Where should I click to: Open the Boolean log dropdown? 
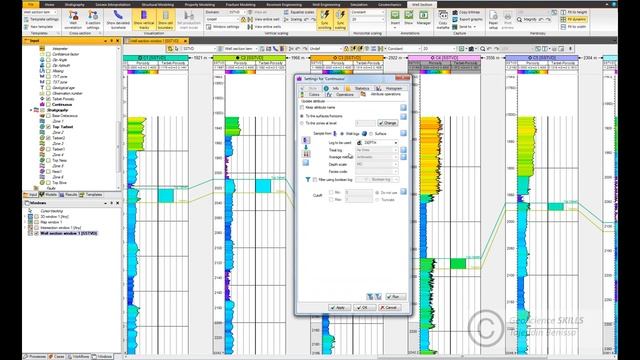[x=377, y=180]
